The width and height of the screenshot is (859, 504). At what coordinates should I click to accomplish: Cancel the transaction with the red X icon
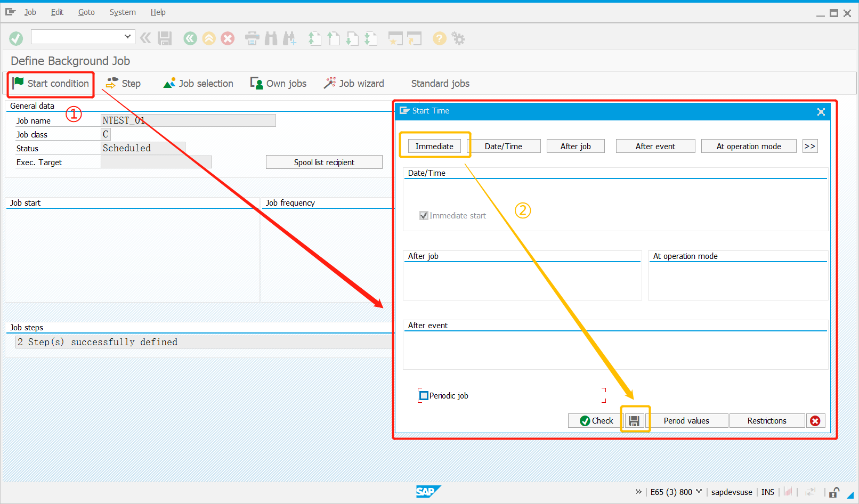click(228, 38)
